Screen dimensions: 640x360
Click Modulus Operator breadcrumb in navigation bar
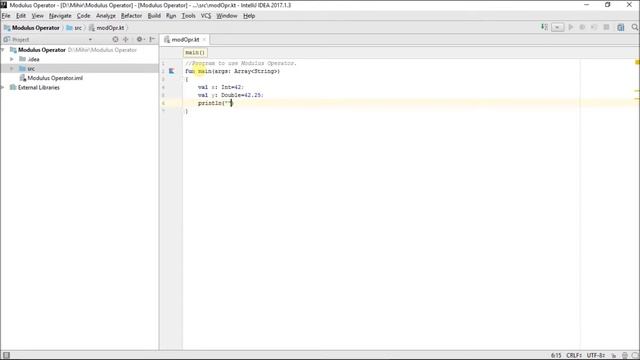(x=32, y=28)
